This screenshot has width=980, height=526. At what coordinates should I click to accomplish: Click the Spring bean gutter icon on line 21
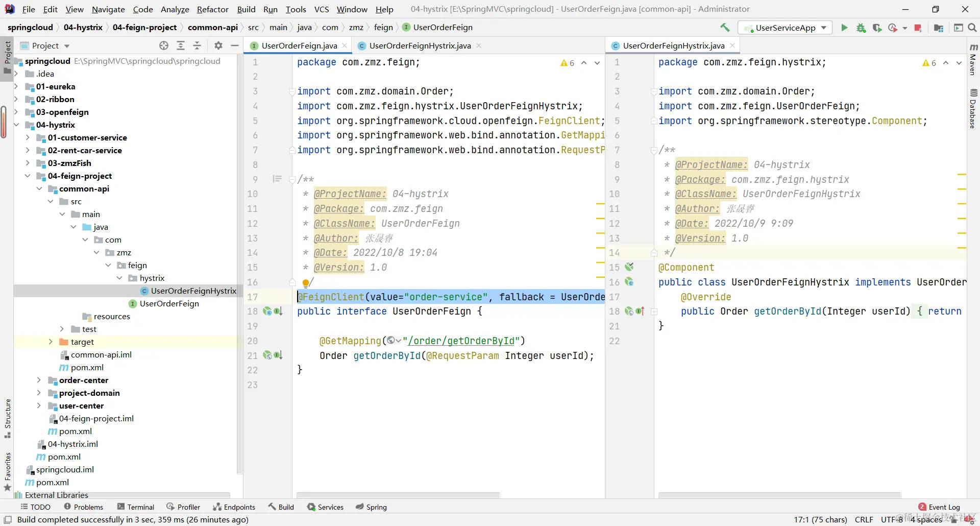tap(267, 355)
